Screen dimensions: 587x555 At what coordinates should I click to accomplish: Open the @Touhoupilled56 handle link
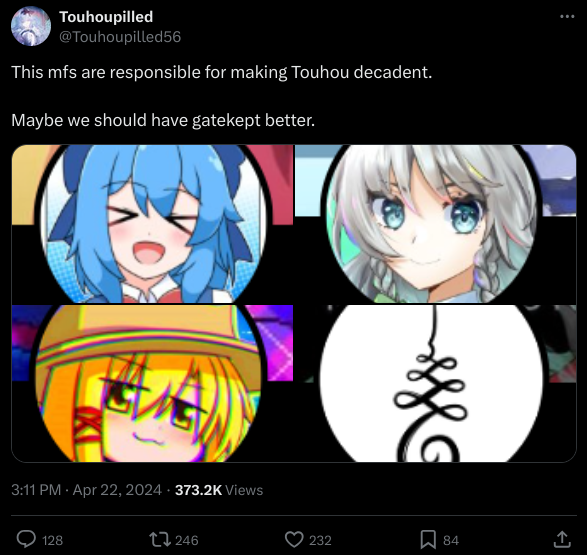click(120, 37)
